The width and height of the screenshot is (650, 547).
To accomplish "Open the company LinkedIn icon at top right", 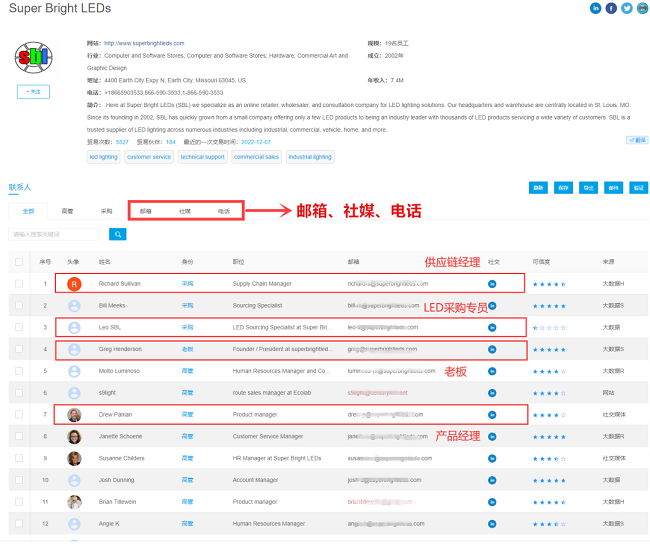I will 595,8.
